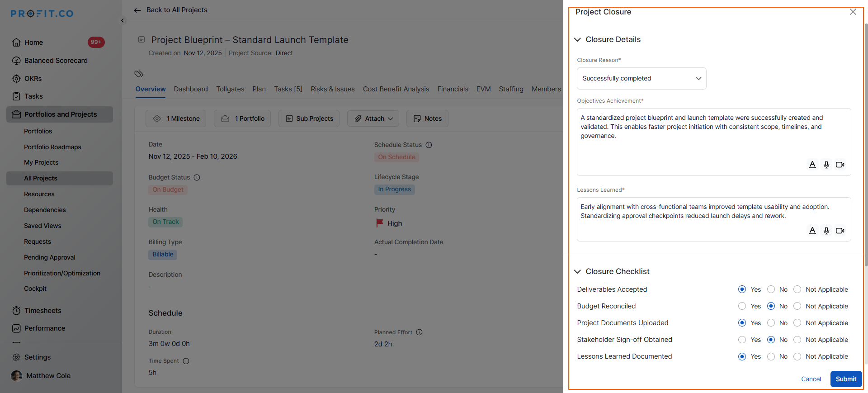Open the Closure Reason dropdown
The height and width of the screenshot is (393, 868).
[642, 79]
